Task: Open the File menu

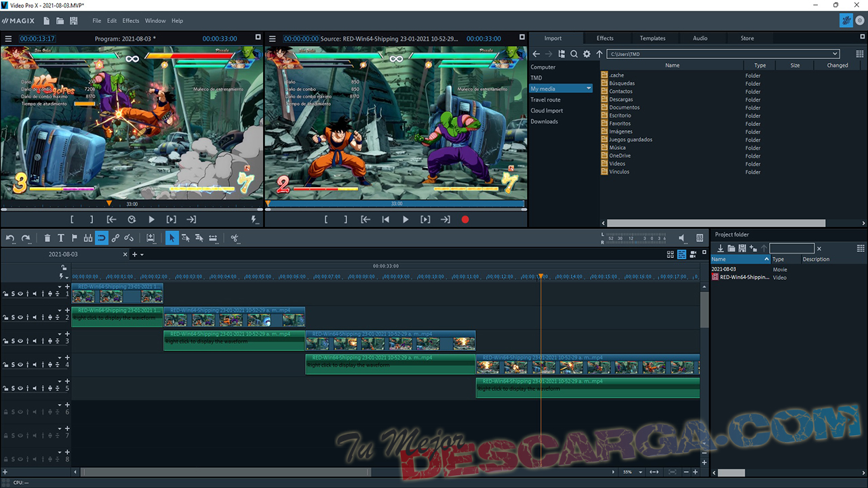Action: pyautogui.click(x=97, y=21)
